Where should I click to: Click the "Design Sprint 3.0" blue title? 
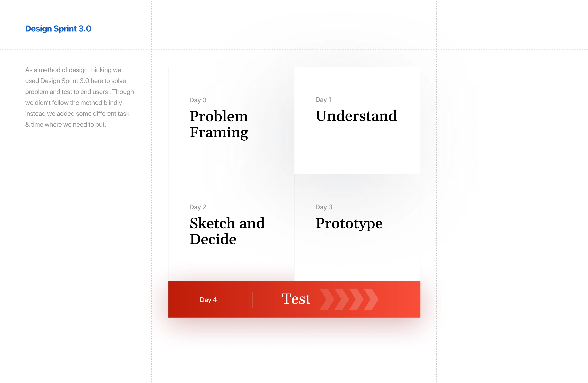[x=58, y=29]
